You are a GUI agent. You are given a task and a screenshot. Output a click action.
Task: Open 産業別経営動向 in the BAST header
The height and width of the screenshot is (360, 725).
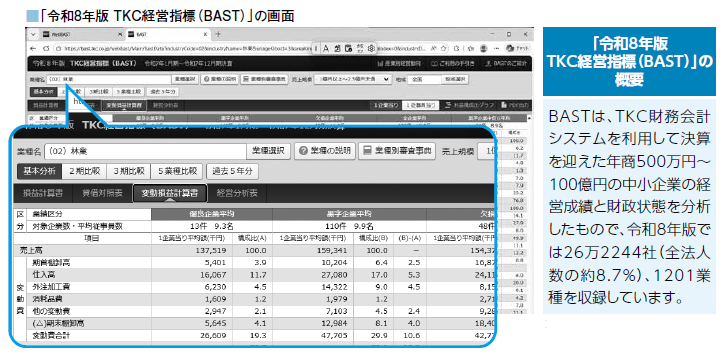[x=399, y=63]
